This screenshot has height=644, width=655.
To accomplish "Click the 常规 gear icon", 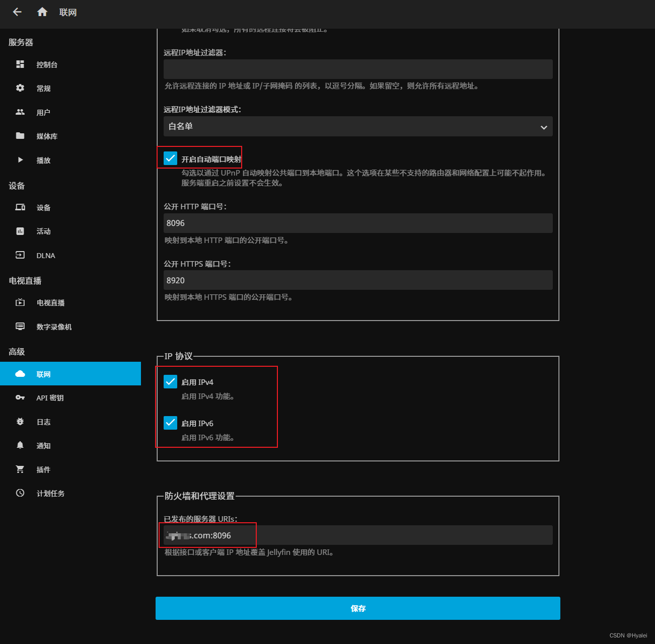I will [x=20, y=88].
